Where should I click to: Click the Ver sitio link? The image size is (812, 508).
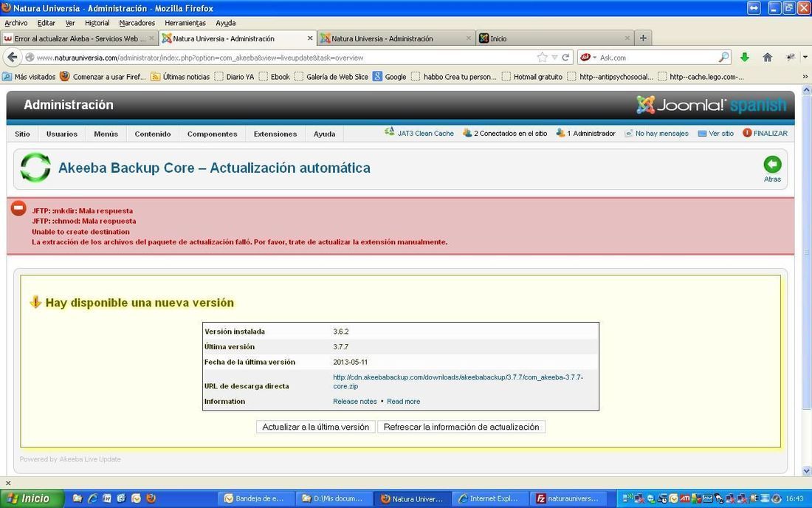pos(721,133)
